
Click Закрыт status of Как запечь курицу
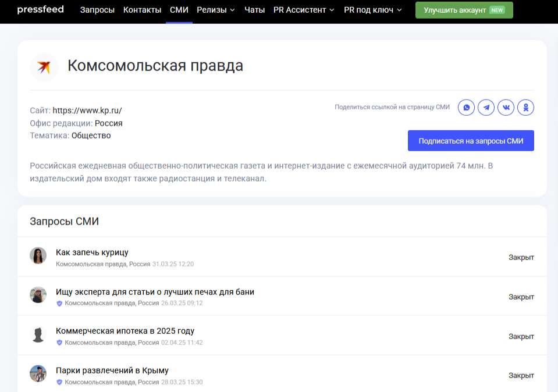pos(521,257)
